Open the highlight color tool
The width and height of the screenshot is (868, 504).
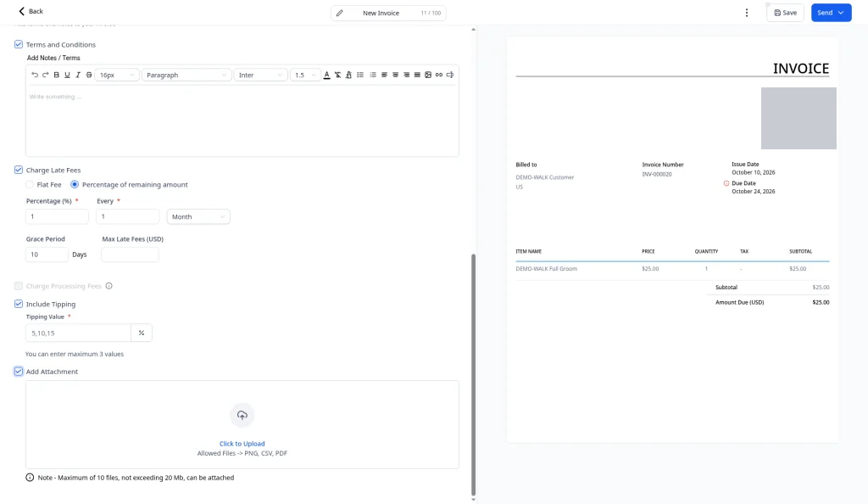348,75
